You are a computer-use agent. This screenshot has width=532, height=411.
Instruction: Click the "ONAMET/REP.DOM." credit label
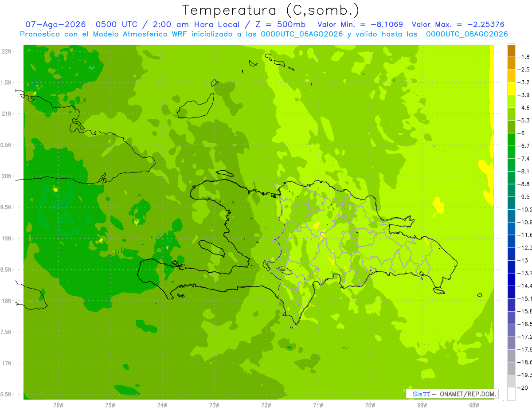[x=468, y=394]
